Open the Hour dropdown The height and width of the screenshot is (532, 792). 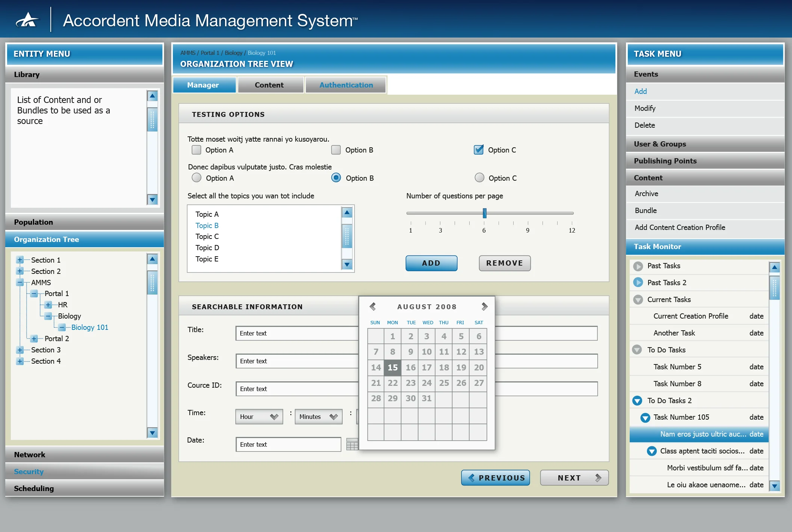pyautogui.click(x=259, y=417)
